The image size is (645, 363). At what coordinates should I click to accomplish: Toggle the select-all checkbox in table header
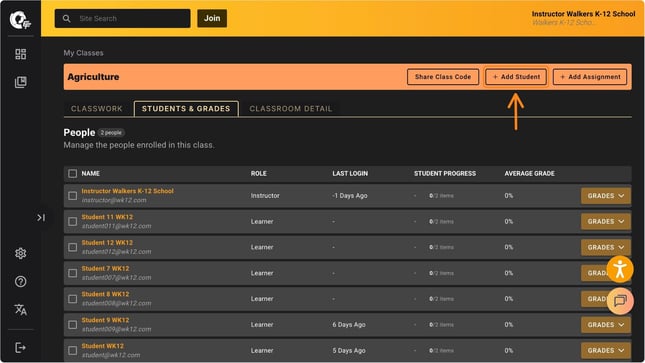[x=72, y=173]
